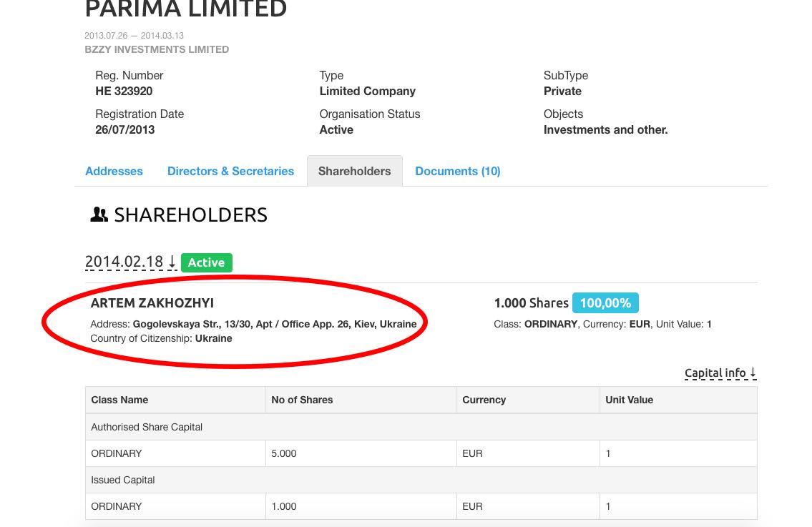This screenshot has height=527, width=812.
Task: Click the green Active status badge
Action: pos(207,262)
